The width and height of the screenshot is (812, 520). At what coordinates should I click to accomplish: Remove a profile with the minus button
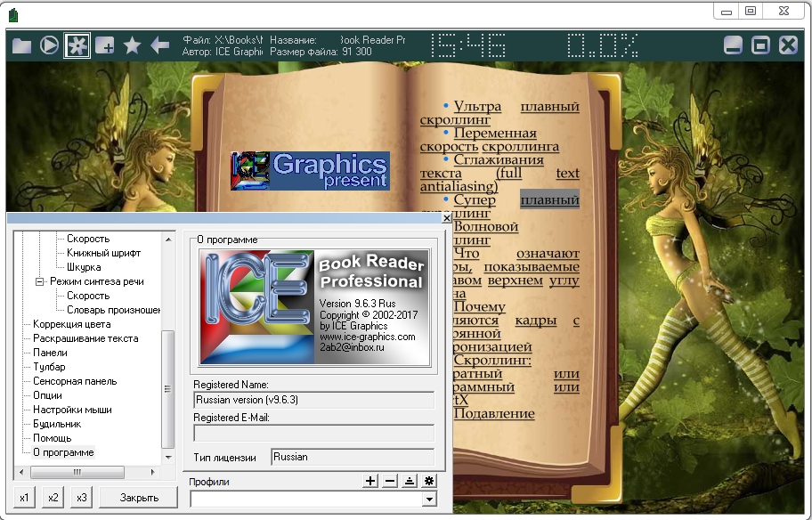(390, 481)
